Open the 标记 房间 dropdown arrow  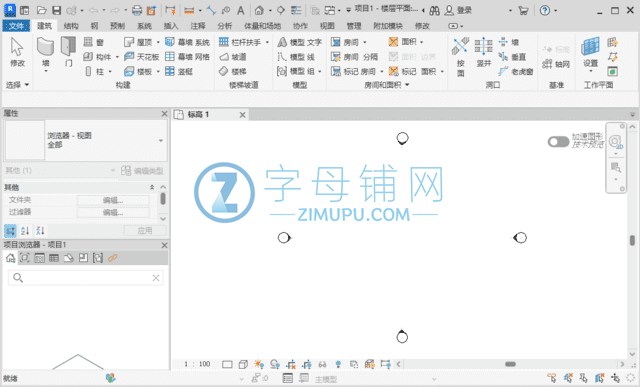point(382,71)
